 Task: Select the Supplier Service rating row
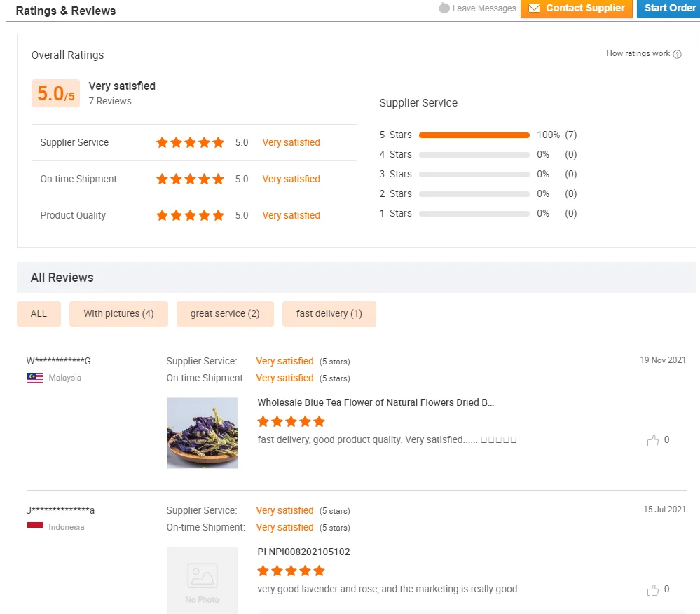point(194,142)
